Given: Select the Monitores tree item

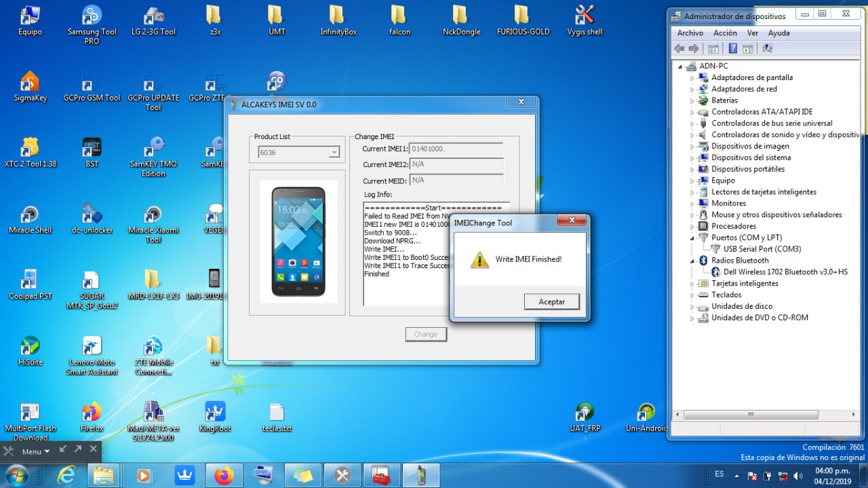Looking at the screenshot, I should point(728,204).
